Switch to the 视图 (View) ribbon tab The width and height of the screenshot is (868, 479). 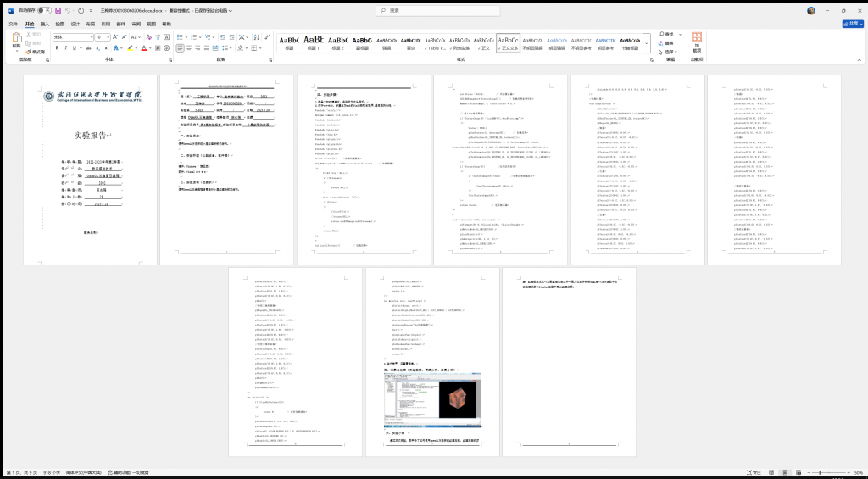pos(151,24)
